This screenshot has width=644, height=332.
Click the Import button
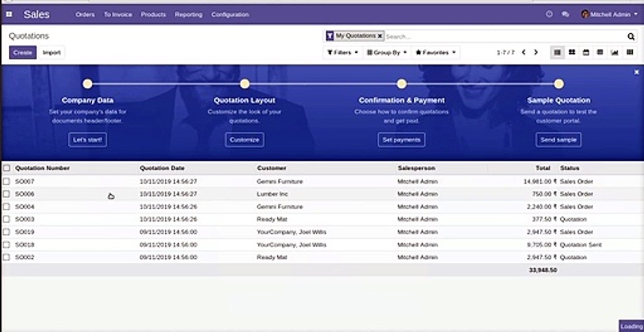pyautogui.click(x=52, y=53)
